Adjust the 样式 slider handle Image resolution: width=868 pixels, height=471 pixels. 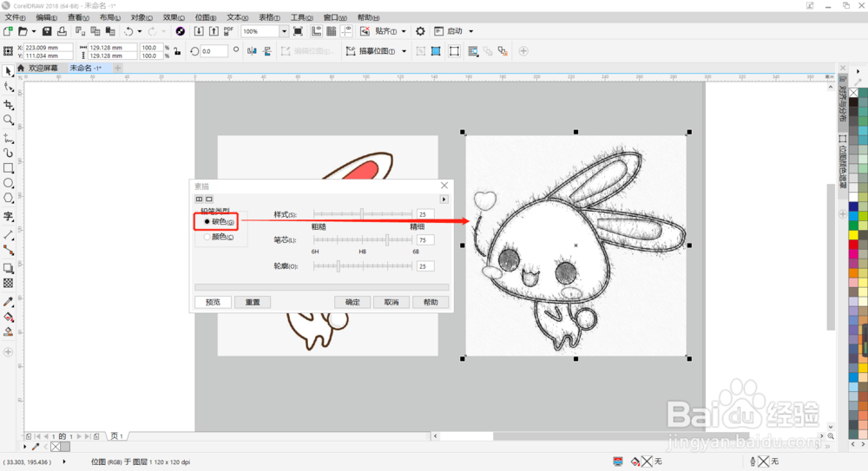click(361, 213)
